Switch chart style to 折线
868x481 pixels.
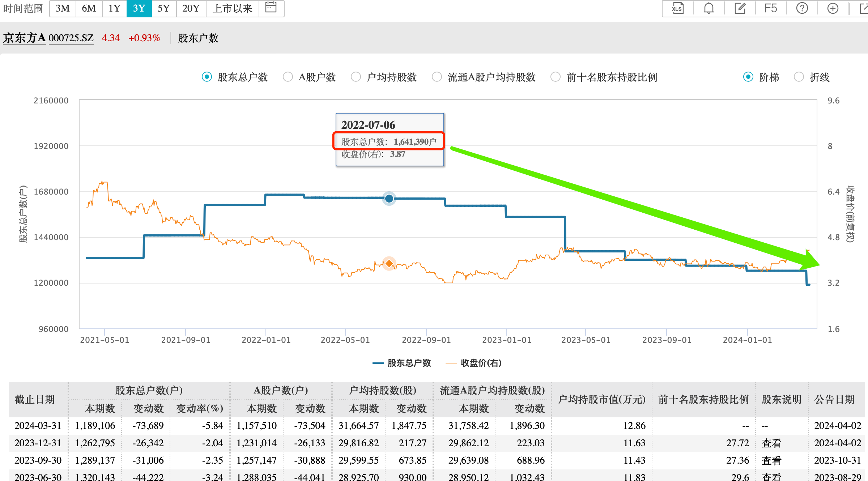(x=799, y=77)
